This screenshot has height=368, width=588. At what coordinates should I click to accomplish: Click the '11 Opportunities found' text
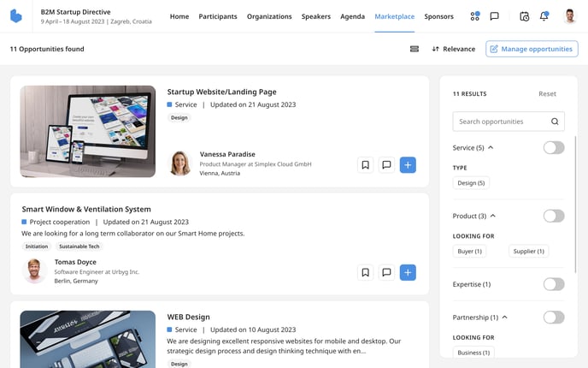coord(47,49)
